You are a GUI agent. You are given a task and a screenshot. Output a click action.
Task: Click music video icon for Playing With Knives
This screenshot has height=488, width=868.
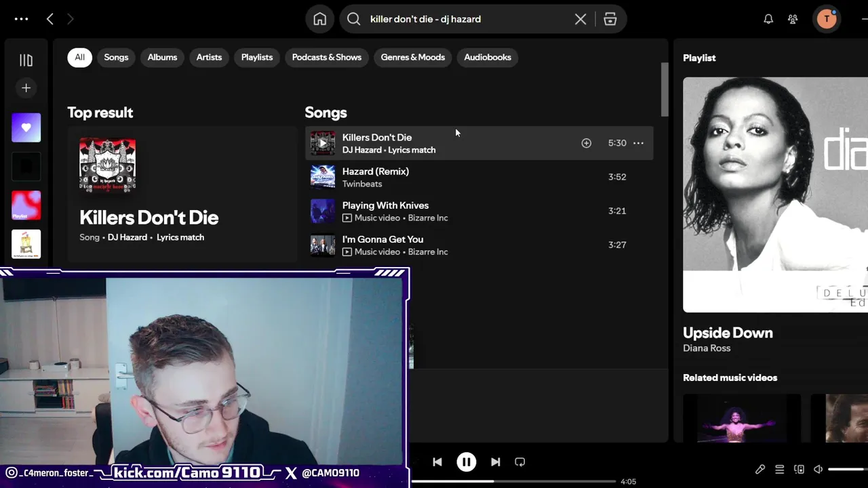coord(347,218)
